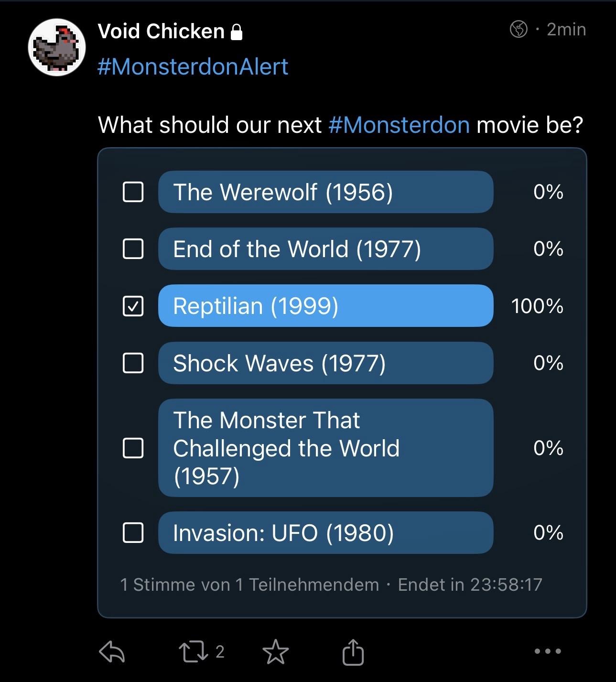
Task: Open Void Chicken's profile name
Action: coord(161,32)
